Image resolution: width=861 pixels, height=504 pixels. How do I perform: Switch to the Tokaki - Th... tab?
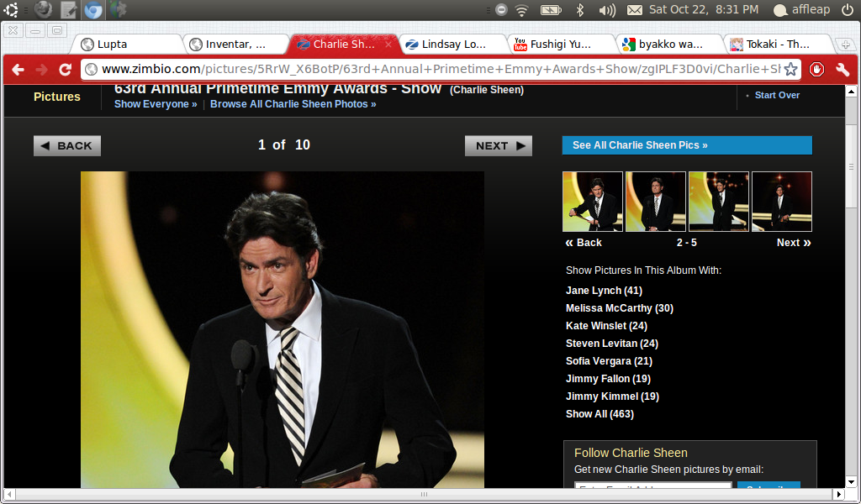coord(778,45)
